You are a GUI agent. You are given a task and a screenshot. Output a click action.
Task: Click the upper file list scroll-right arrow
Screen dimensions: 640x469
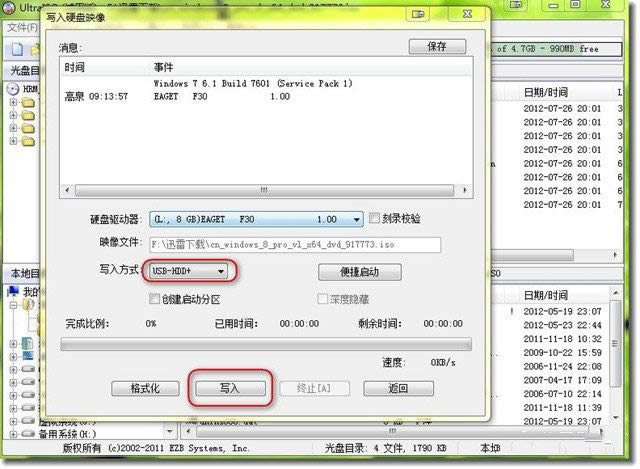click(615, 255)
